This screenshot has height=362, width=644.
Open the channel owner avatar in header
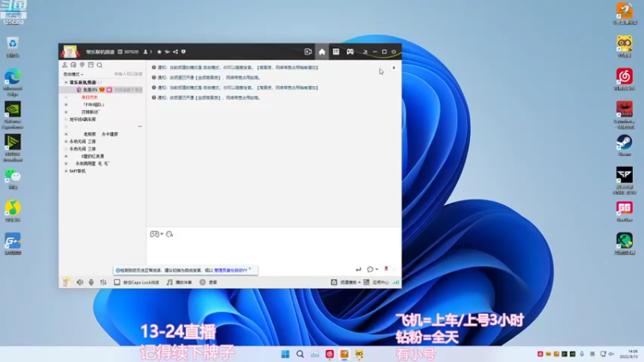[70, 51]
